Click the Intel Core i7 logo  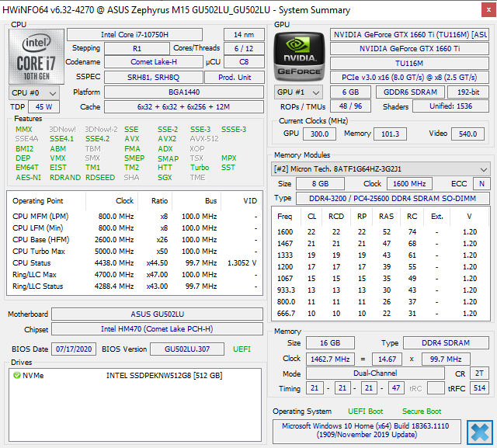(x=36, y=57)
